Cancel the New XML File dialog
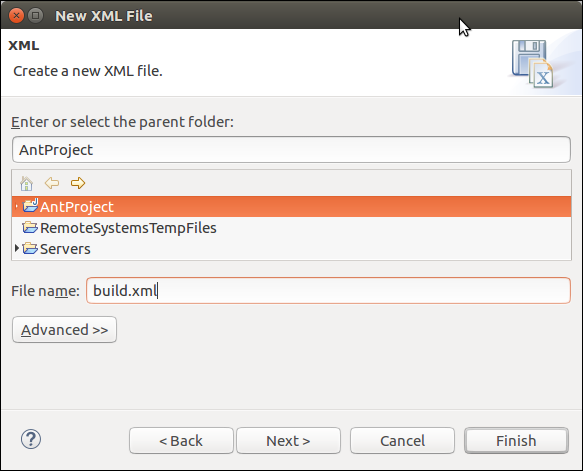This screenshot has height=471, width=583. 402,441
